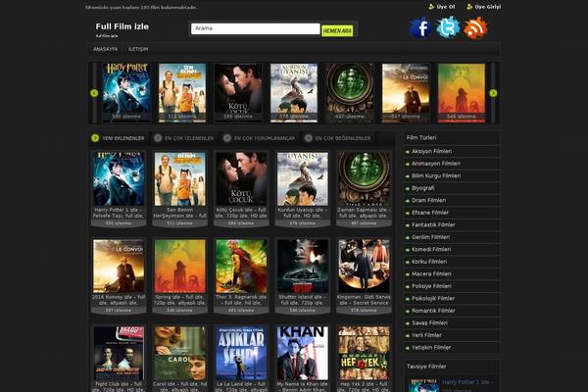
Task: Open Romantik Filmler category
Action: click(x=433, y=311)
